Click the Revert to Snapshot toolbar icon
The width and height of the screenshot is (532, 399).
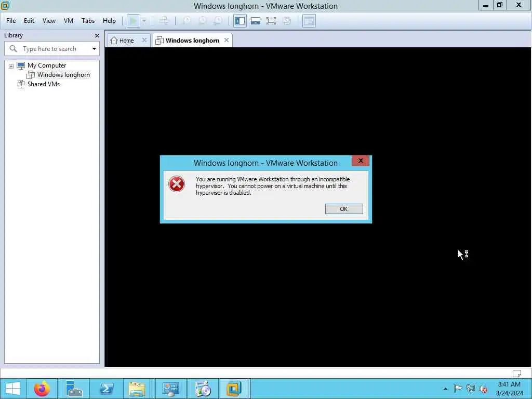pos(202,21)
